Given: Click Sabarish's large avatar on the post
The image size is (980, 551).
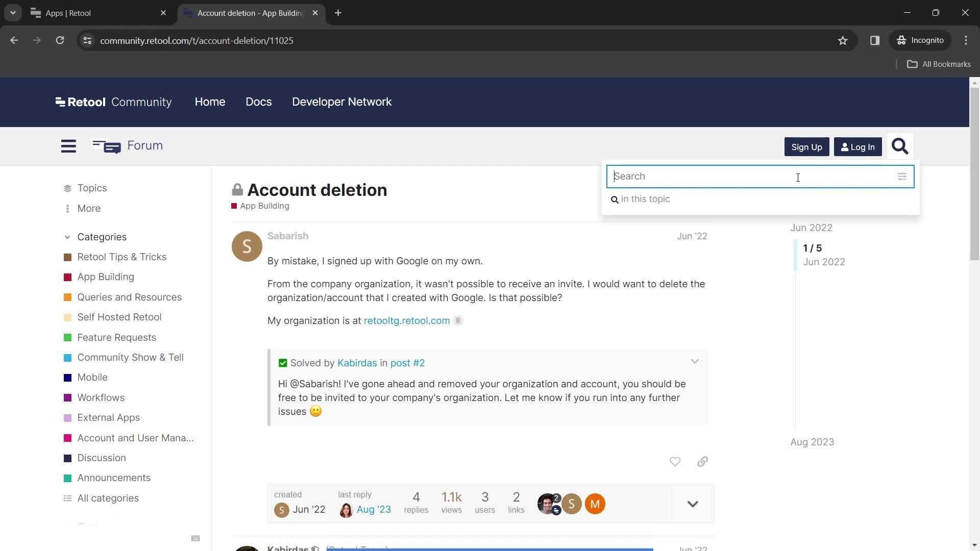Looking at the screenshot, I should (247, 246).
